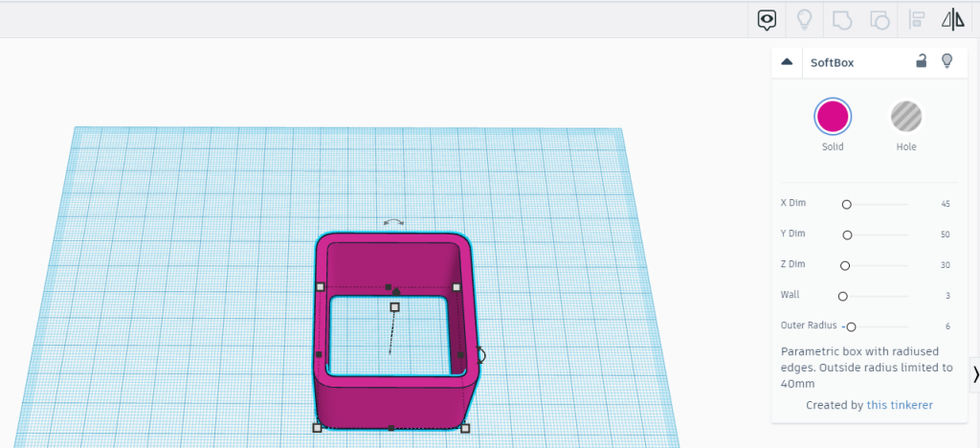Click the top-right white corner handle

click(x=457, y=287)
